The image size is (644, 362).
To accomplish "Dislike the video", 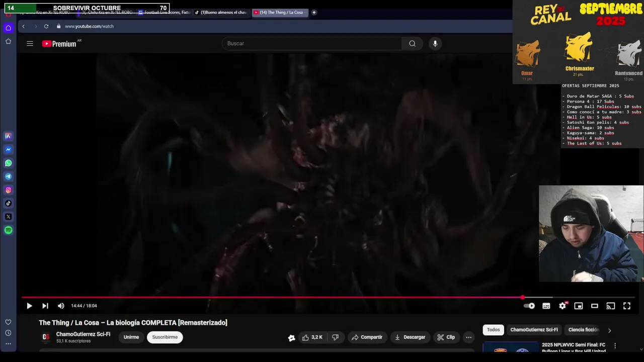I will tap(336, 337).
